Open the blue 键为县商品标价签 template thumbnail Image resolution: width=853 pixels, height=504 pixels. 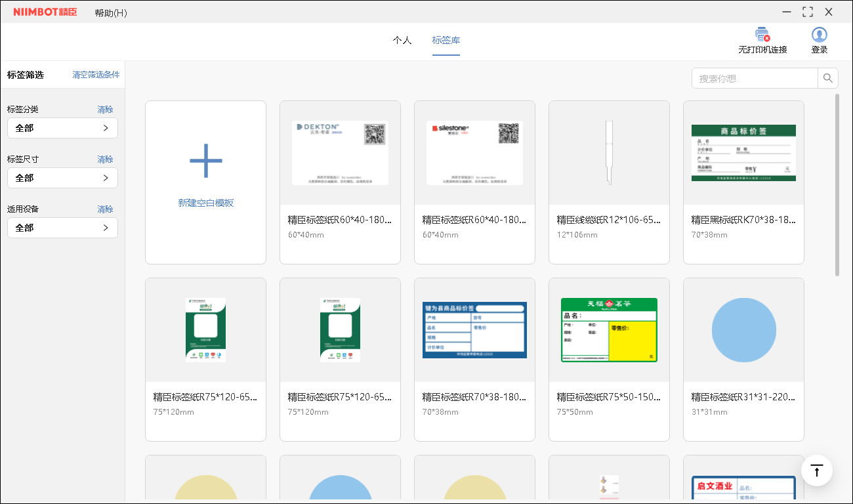click(x=474, y=330)
